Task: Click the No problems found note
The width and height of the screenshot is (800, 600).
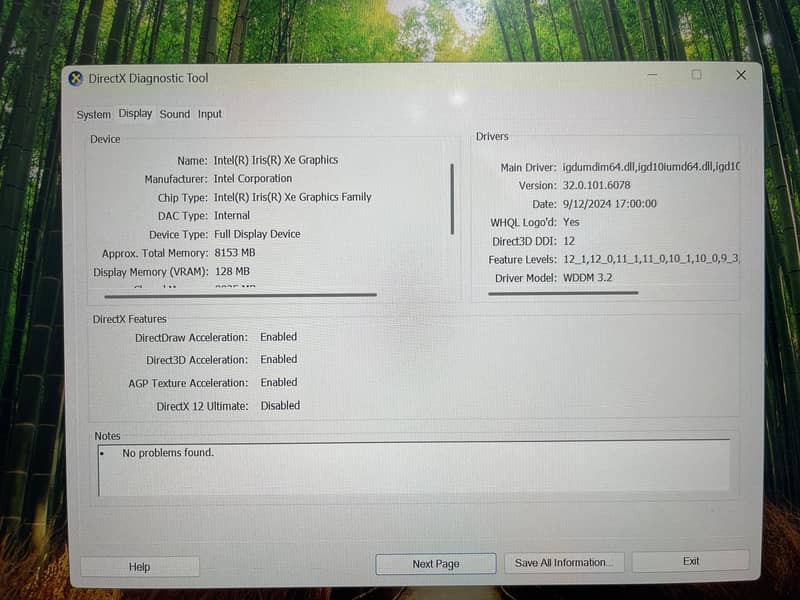Action: [x=168, y=453]
